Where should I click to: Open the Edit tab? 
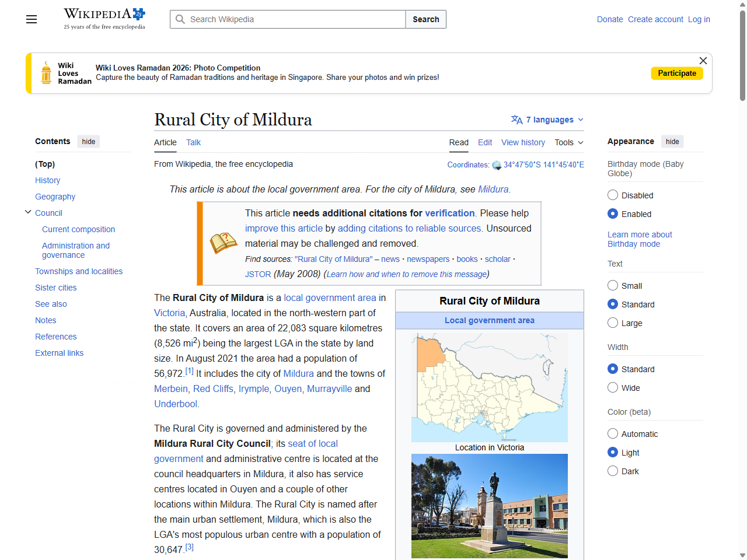point(485,142)
